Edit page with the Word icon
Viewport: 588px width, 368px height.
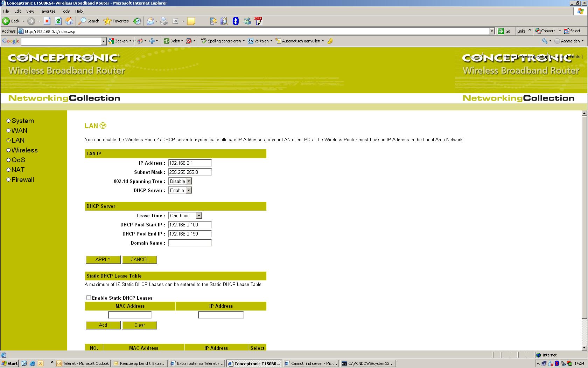175,21
